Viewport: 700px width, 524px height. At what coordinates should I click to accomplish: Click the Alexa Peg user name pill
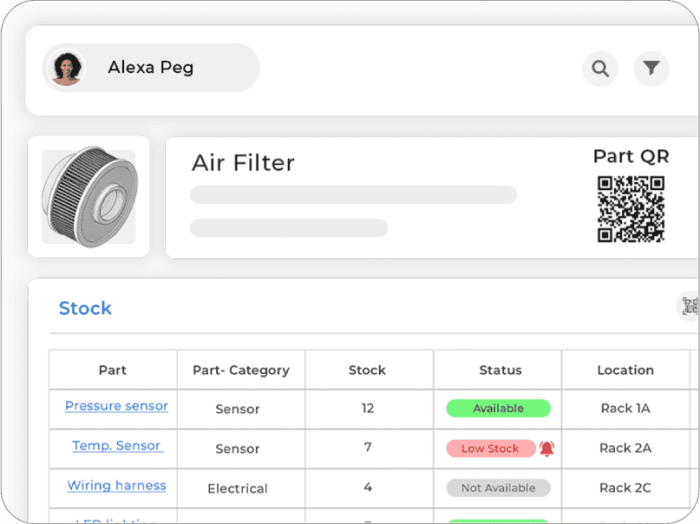[151, 68]
